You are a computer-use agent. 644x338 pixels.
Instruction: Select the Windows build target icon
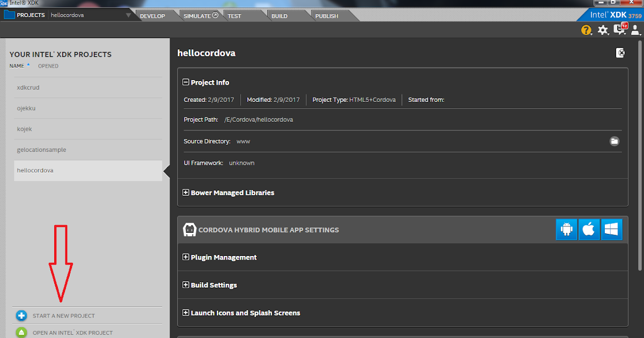point(612,229)
